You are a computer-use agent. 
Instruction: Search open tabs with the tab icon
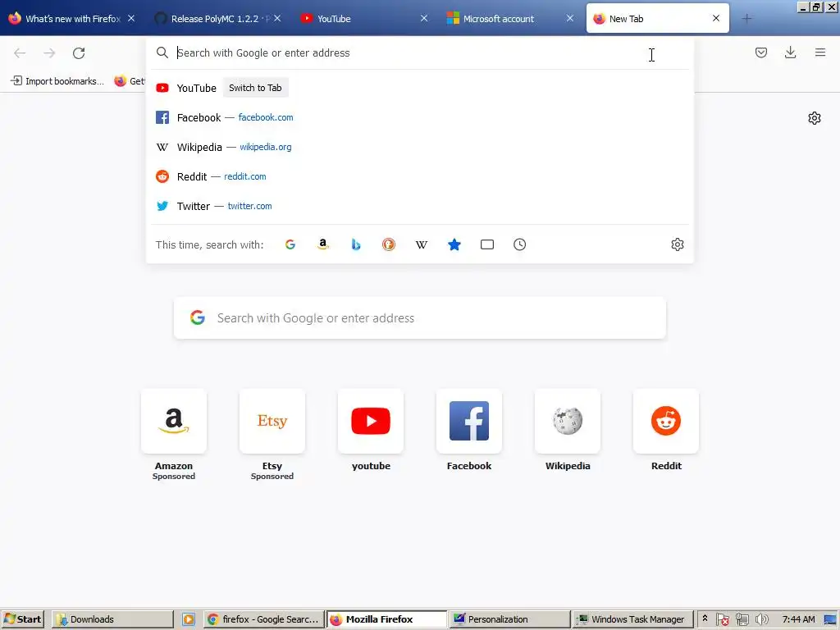pyautogui.click(x=487, y=244)
